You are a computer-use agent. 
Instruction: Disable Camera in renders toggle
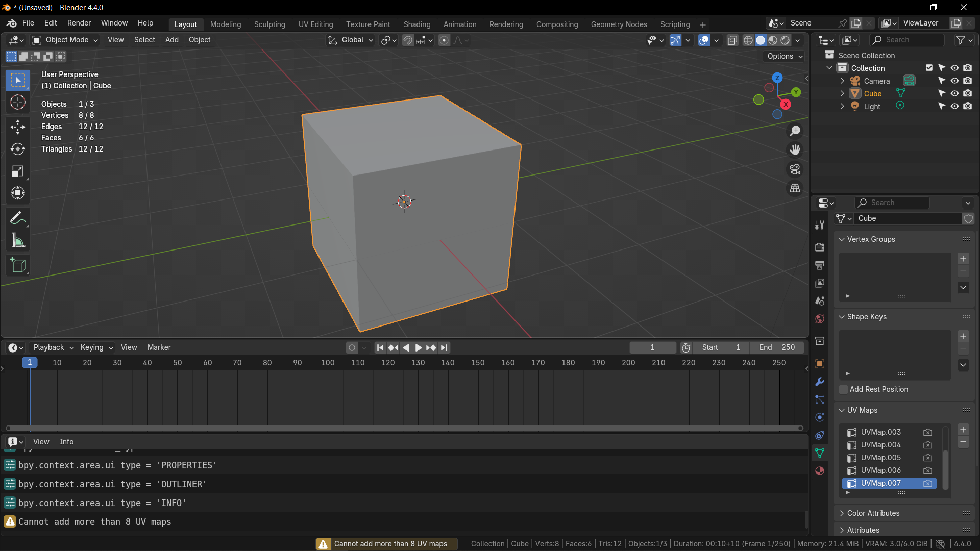click(968, 81)
